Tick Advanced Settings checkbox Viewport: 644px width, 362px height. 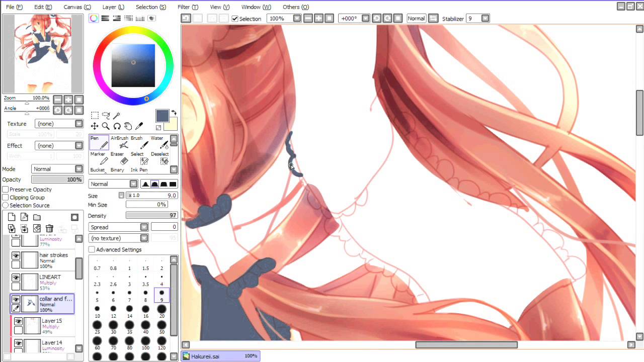92,249
